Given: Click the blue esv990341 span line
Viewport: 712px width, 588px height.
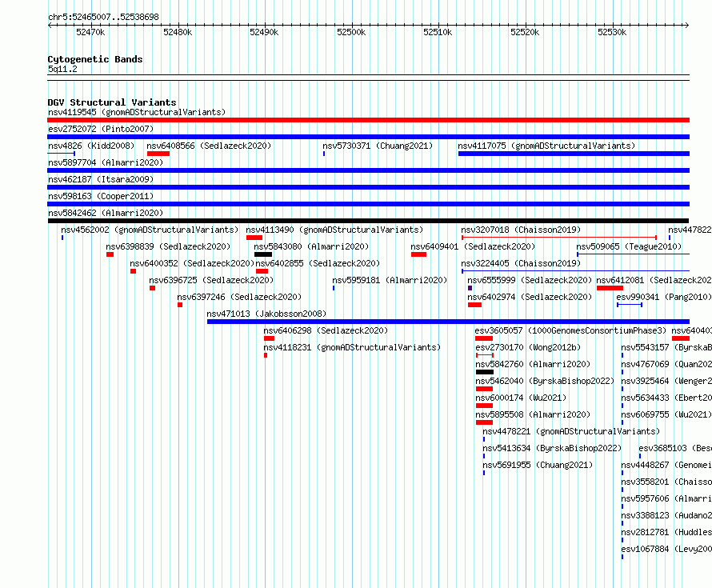Looking at the screenshot, I should click(630, 305).
